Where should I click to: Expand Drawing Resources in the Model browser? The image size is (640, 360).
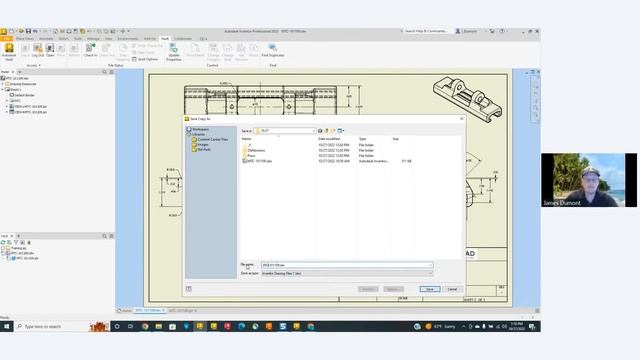[2, 84]
